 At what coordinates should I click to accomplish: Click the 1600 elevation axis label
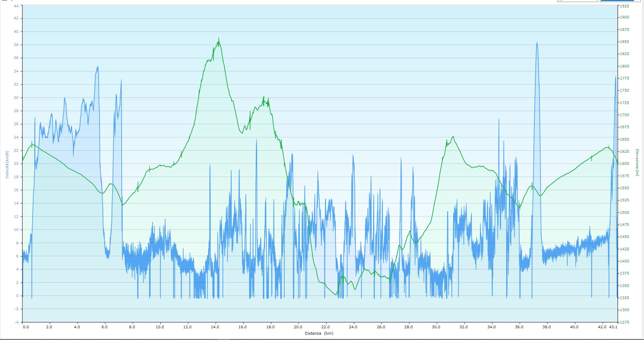tap(625, 164)
